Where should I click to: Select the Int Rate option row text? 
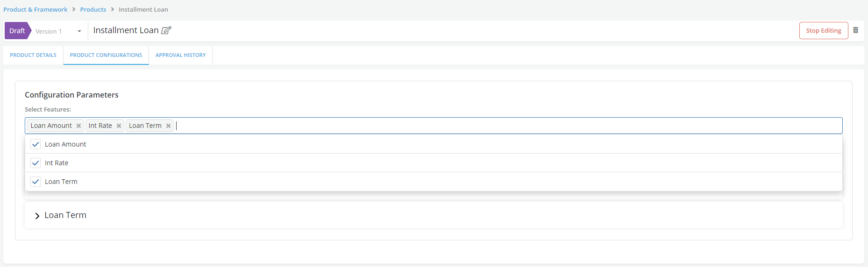57,163
